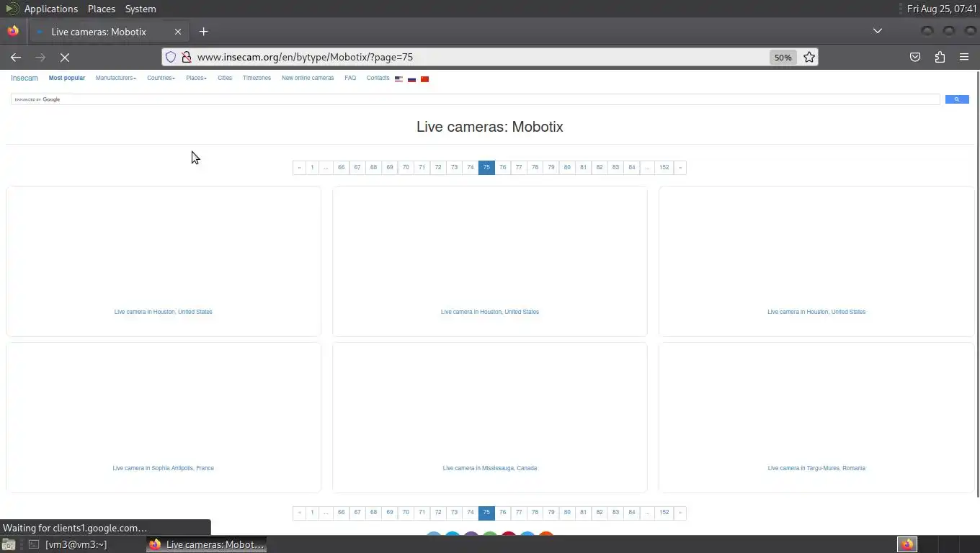Select the Most popular nav item

67,78
